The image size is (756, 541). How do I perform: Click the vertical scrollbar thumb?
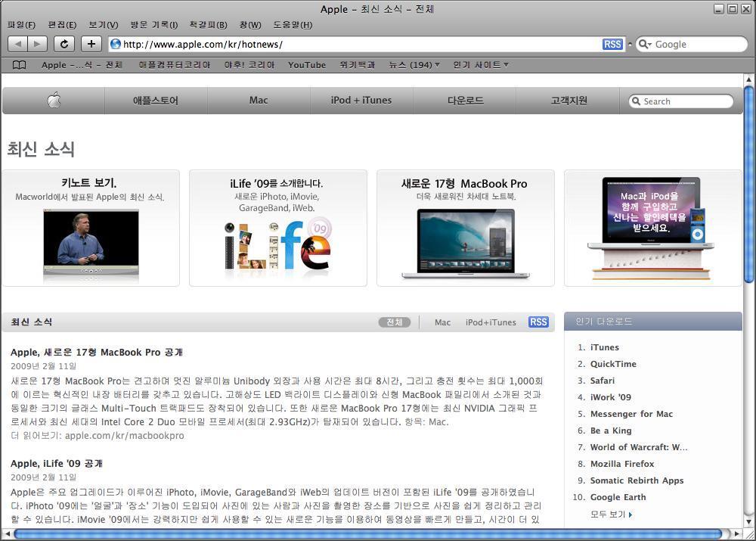(x=748, y=185)
